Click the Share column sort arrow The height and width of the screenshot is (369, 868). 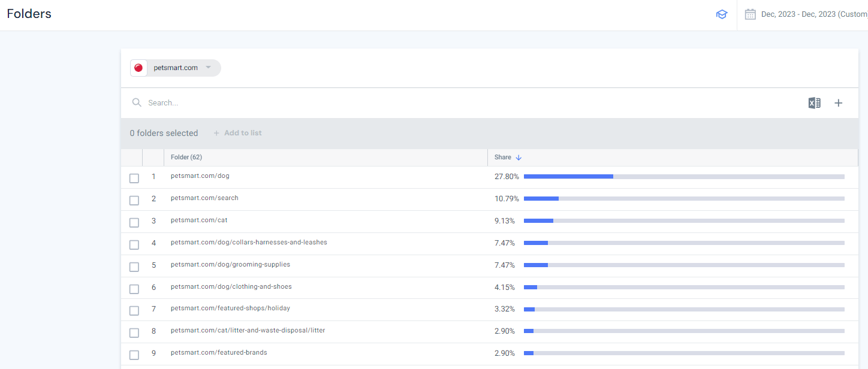tap(519, 158)
